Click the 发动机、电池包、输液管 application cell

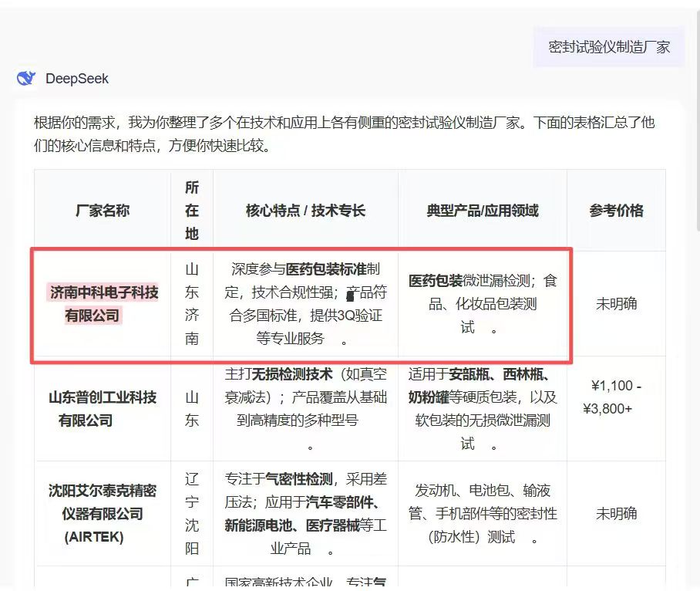pyautogui.click(x=483, y=514)
